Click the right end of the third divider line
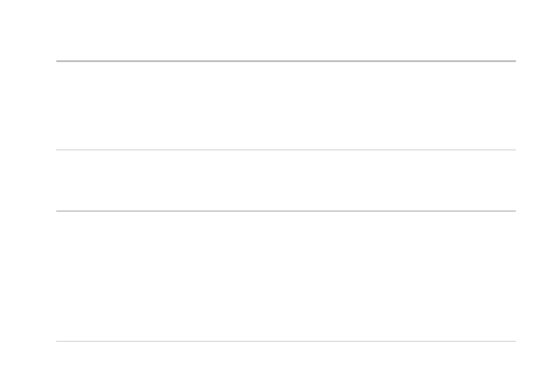 pos(515,211)
